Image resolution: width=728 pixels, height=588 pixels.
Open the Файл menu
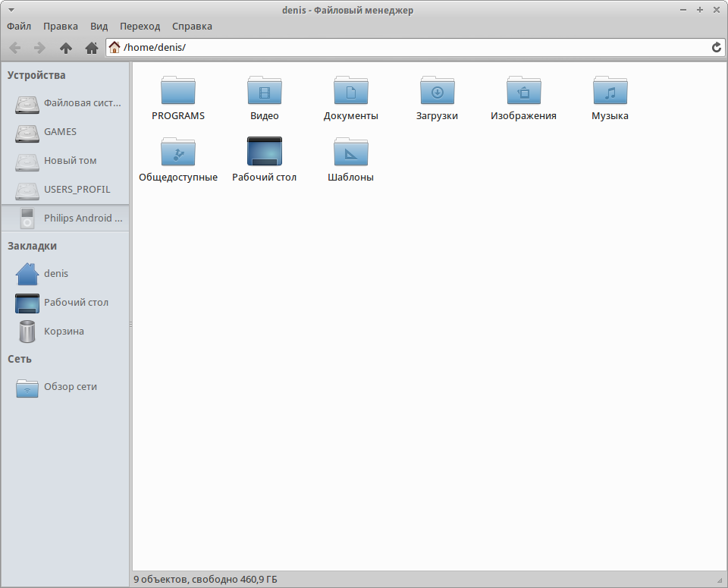click(x=19, y=26)
